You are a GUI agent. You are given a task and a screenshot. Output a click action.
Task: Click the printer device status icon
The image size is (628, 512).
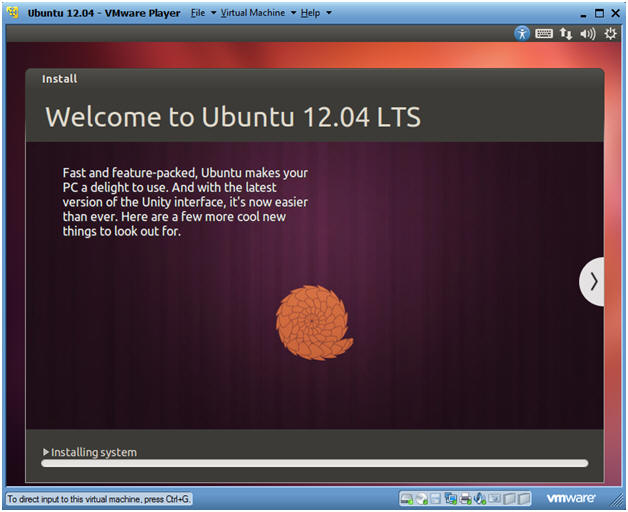pyautogui.click(x=465, y=499)
